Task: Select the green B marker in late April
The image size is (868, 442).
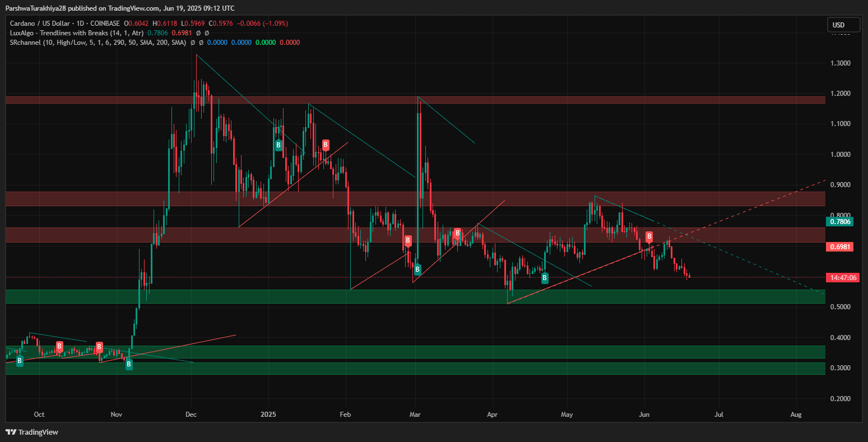Action: [544, 277]
